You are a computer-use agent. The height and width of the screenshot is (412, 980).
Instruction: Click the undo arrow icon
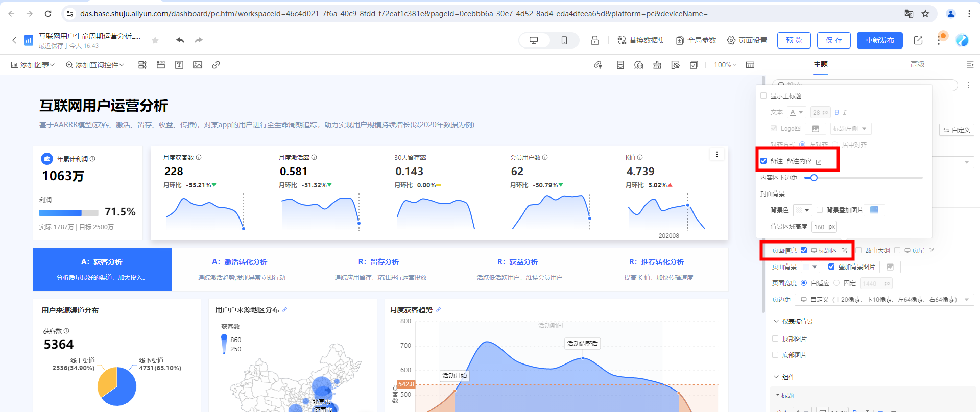(x=180, y=40)
